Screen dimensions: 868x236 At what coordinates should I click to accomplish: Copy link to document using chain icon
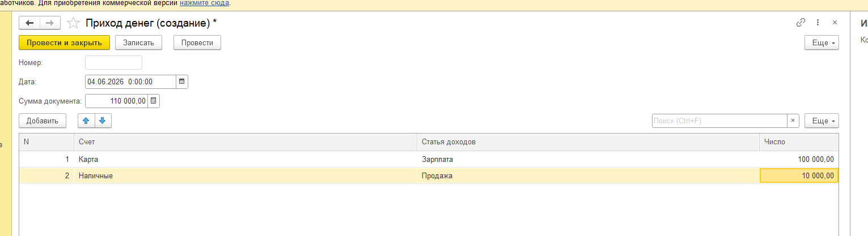pos(801,23)
